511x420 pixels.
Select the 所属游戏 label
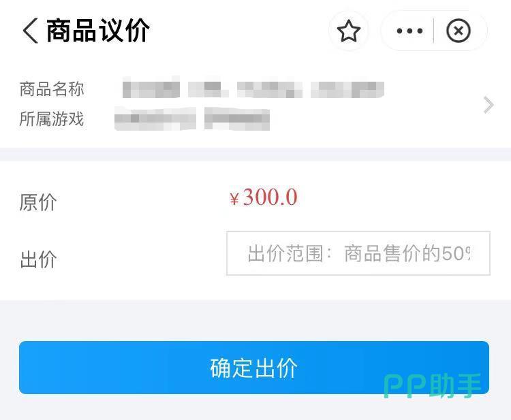(52, 118)
